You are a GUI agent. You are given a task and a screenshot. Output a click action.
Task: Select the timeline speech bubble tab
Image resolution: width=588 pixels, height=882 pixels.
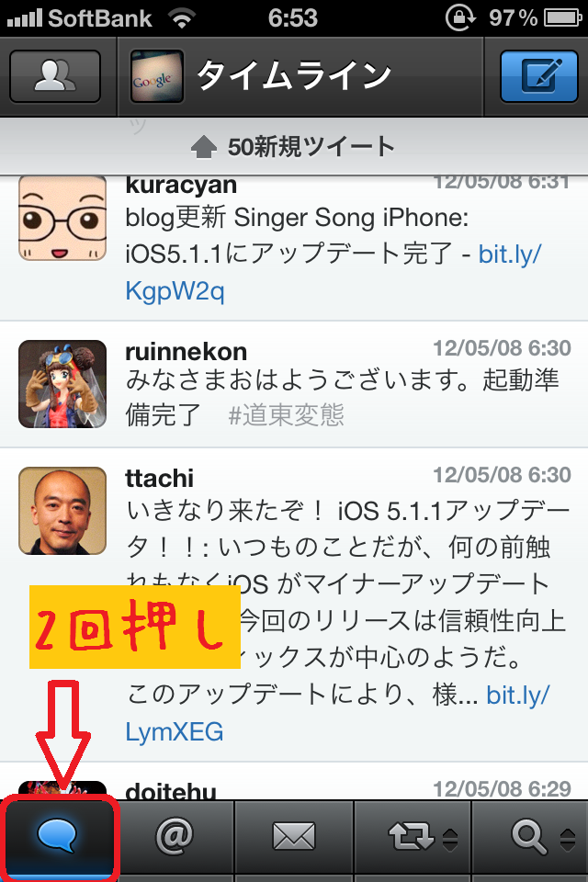click(x=59, y=836)
